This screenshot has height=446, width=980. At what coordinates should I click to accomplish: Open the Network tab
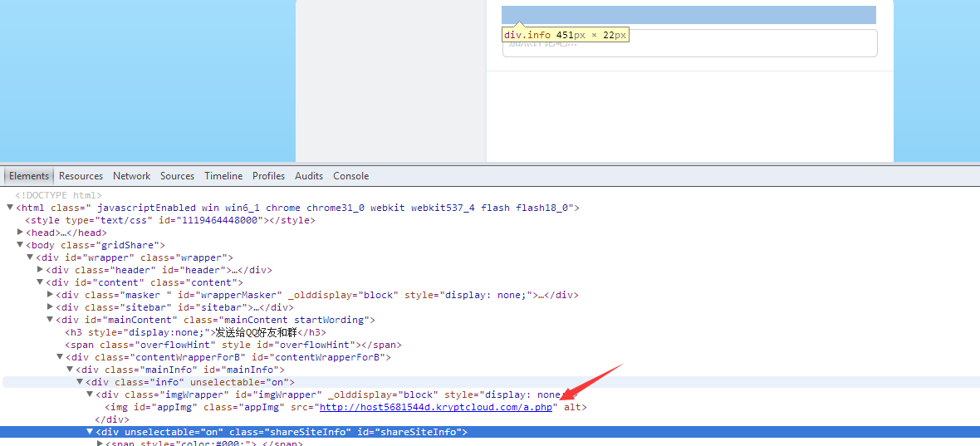click(x=131, y=176)
